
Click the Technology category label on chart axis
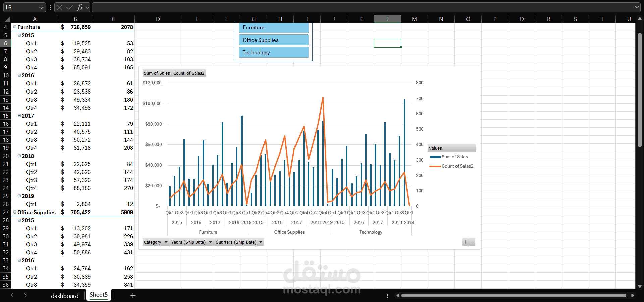pos(371,232)
